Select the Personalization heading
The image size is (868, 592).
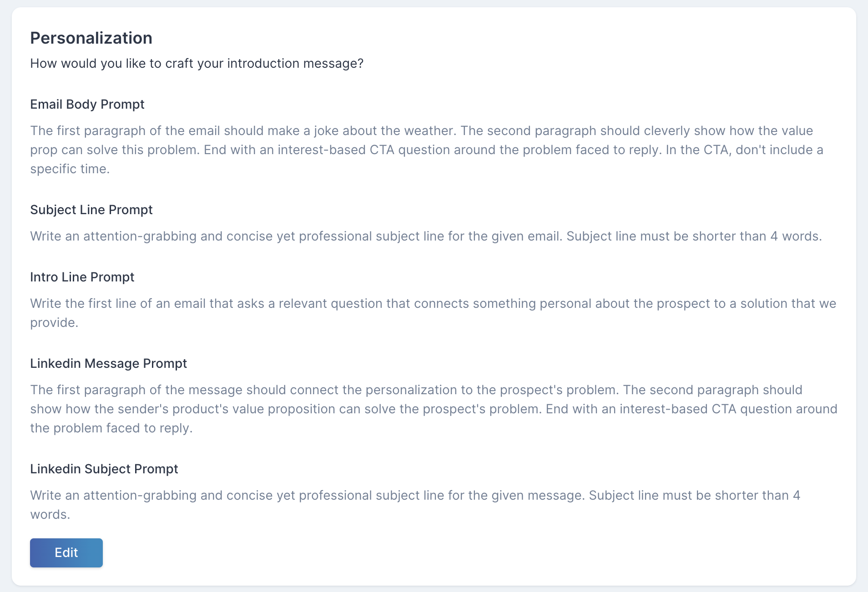coord(91,38)
